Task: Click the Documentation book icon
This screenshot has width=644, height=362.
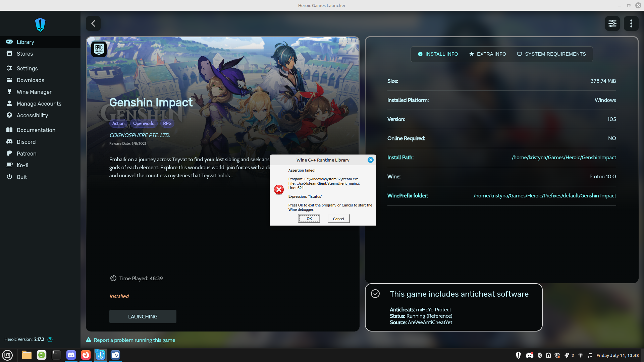Action: (x=9, y=130)
